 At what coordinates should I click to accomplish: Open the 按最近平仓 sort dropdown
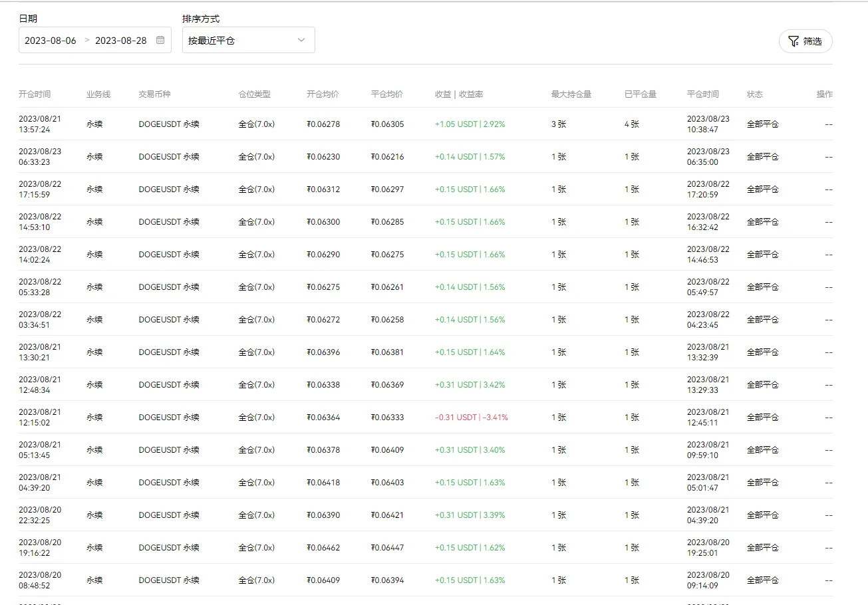click(x=249, y=40)
